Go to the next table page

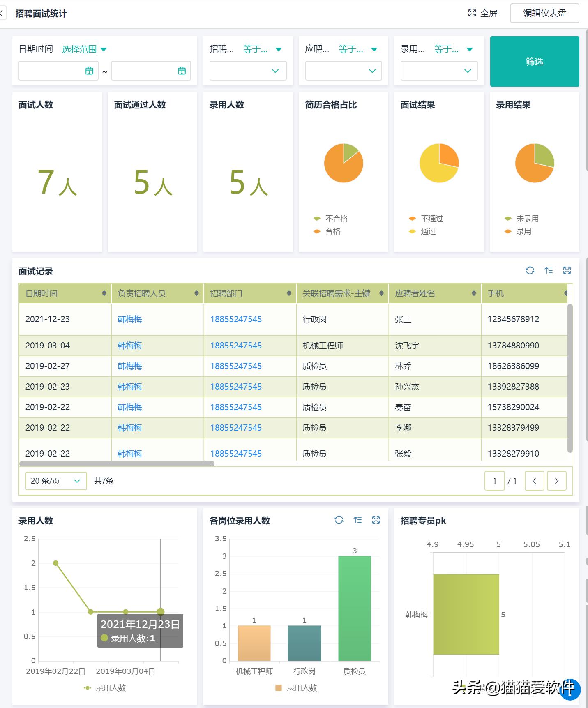tap(557, 481)
